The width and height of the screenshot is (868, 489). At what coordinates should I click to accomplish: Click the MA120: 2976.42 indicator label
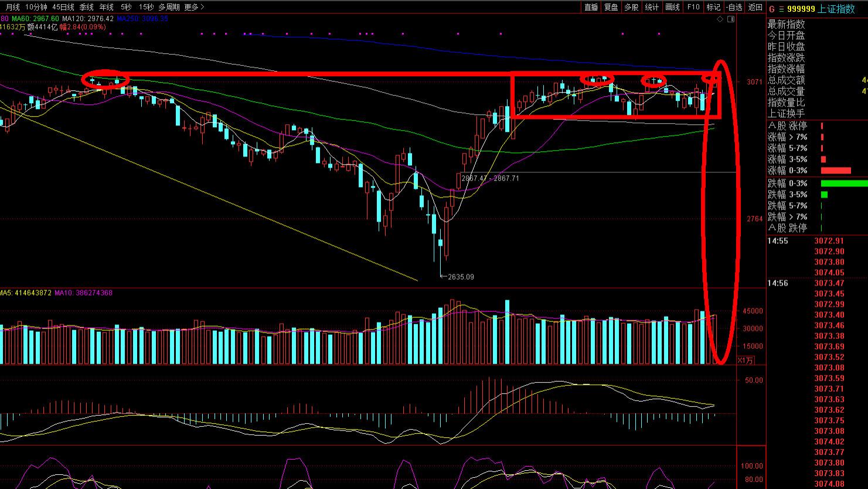[x=88, y=19]
